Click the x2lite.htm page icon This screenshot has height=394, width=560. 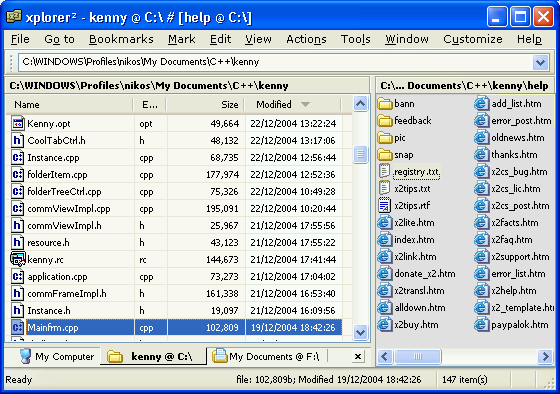[384, 223]
